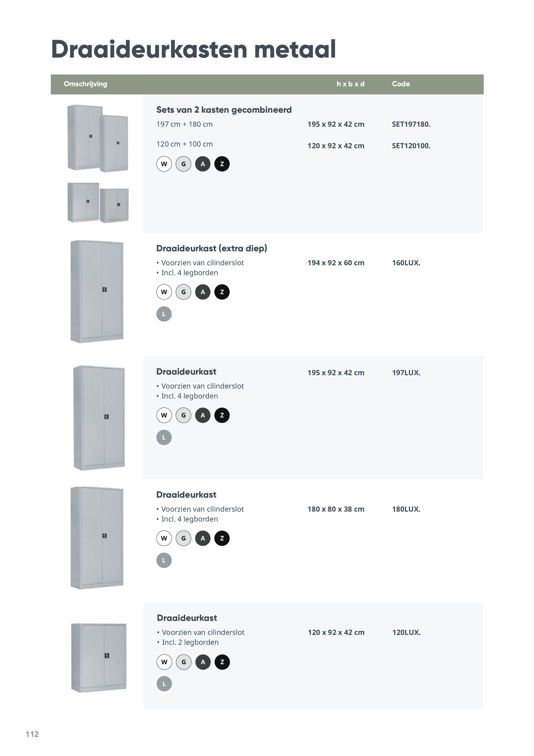Screen dimensions: 534x756
Task: Choose anthracite A swatch for extra diep cabinet
Action: point(203,292)
